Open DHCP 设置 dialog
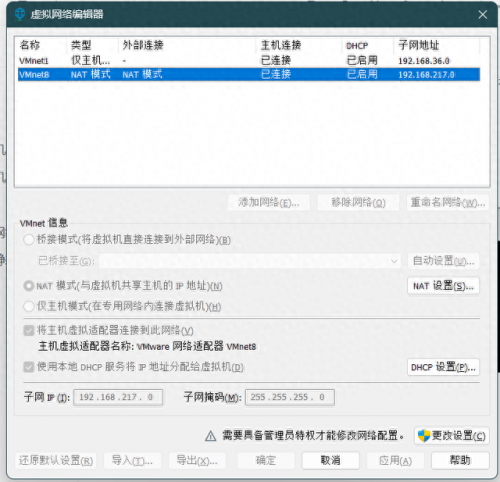Screen dimensions: 500x482 [x=443, y=367]
